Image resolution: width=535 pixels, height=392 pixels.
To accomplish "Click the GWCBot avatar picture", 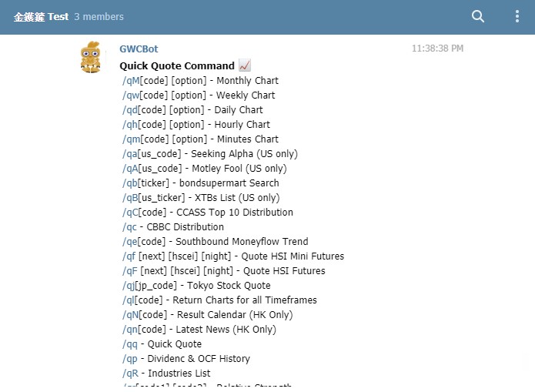I will pyautogui.click(x=90, y=57).
